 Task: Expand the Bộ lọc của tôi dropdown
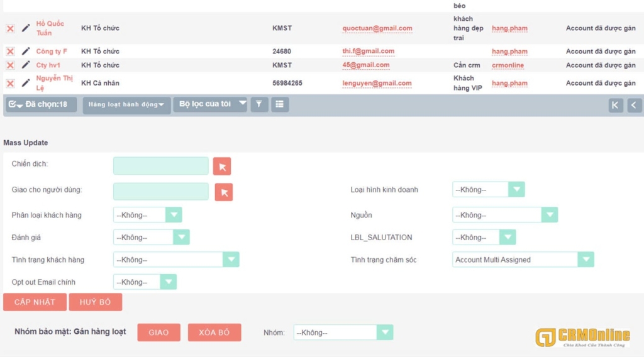pyautogui.click(x=210, y=104)
